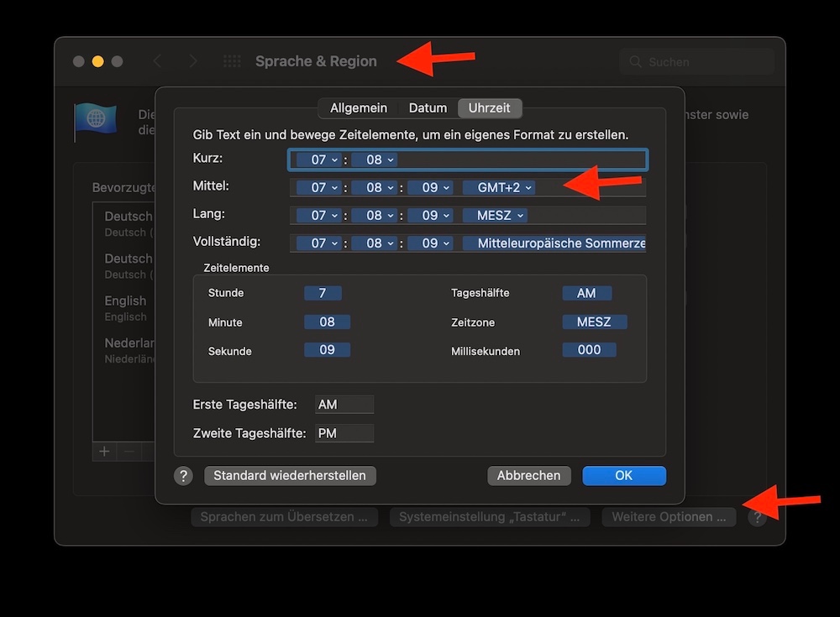The width and height of the screenshot is (840, 617).
Task: Click the Mitteleuropäische Sommerzeit token
Action: [554, 243]
